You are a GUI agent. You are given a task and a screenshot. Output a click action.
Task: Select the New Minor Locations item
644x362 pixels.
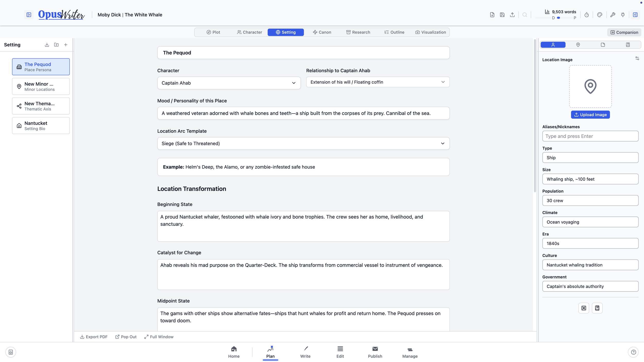click(41, 86)
